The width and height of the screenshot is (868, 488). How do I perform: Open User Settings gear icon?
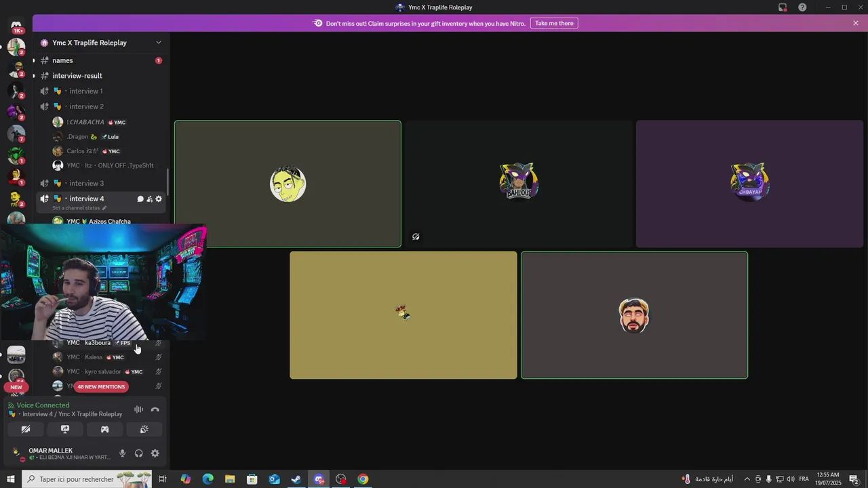click(x=155, y=453)
